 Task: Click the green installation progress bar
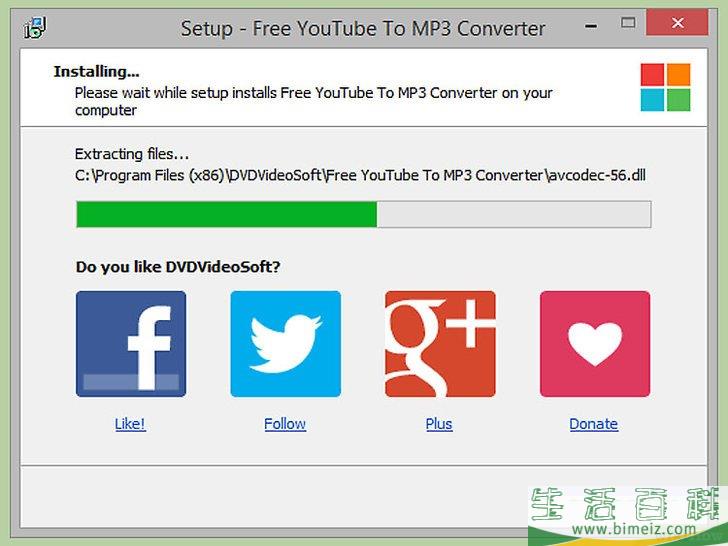pyautogui.click(x=364, y=214)
